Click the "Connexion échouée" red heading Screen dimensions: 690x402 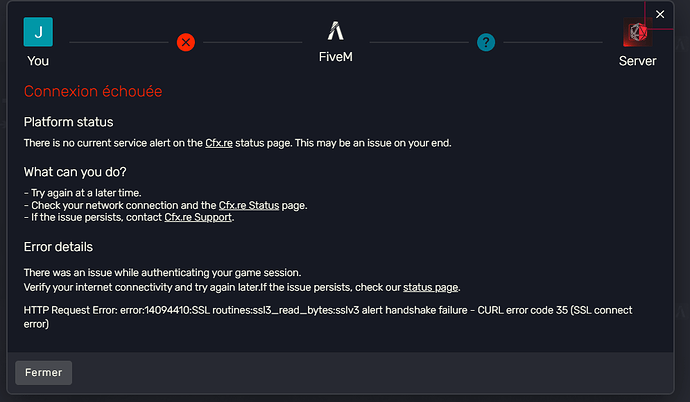pos(93,92)
